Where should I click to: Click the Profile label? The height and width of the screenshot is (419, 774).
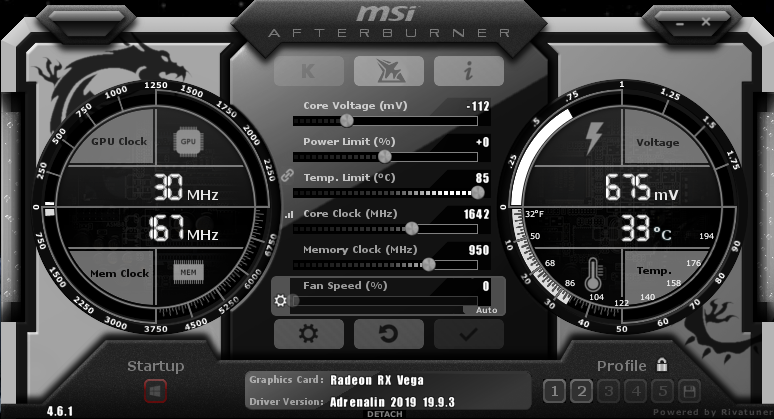click(x=621, y=366)
